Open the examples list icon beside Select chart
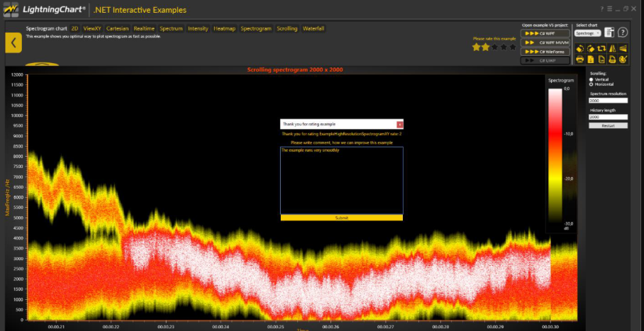This screenshot has width=644, height=331. tap(609, 33)
